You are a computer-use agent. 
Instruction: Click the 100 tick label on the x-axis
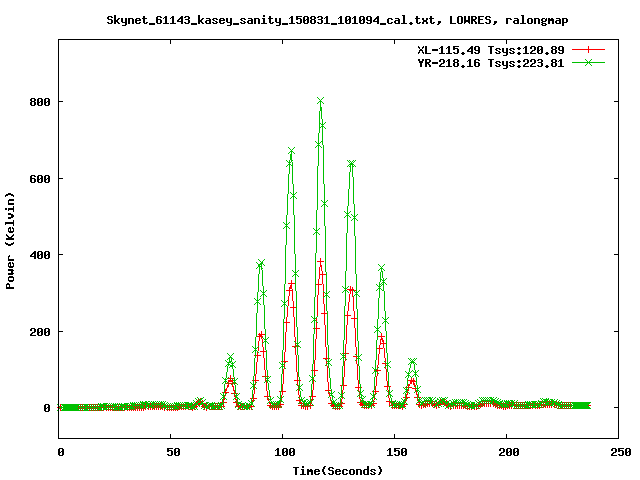(283, 452)
